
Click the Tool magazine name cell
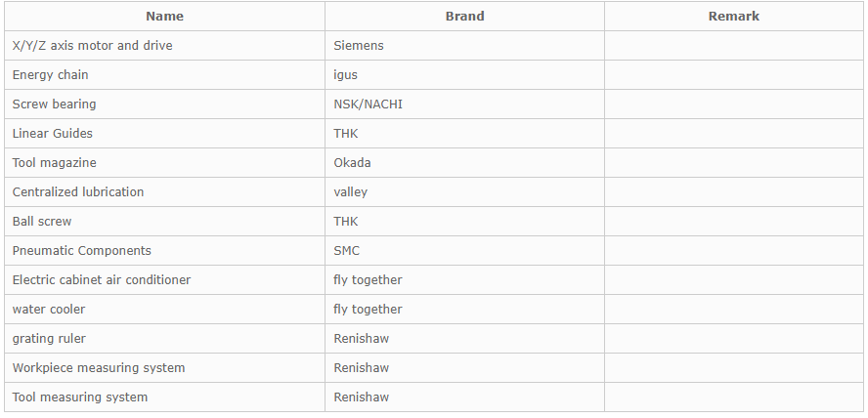[x=164, y=162]
